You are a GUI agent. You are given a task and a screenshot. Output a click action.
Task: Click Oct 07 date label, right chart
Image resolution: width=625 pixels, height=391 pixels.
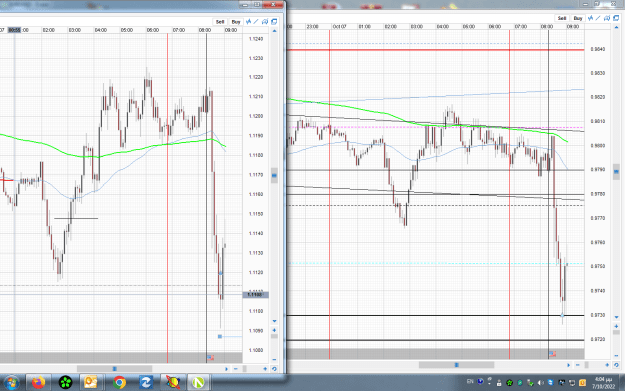(340, 27)
